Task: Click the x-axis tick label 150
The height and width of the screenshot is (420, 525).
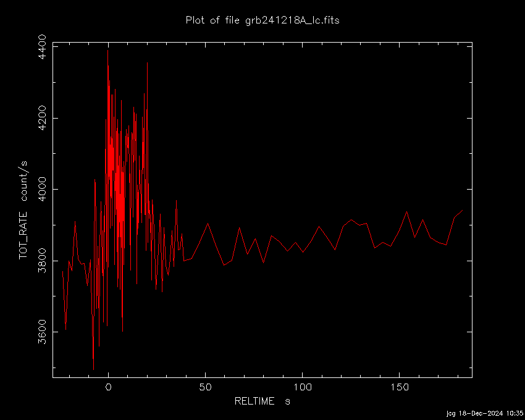Action: tap(400, 387)
